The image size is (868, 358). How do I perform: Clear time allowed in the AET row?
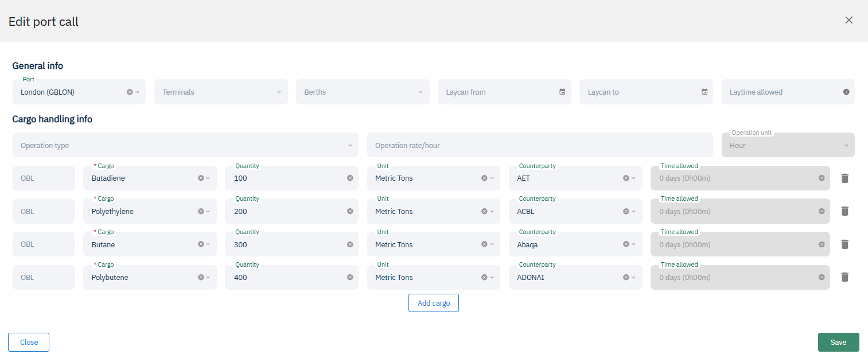click(x=822, y=178)
